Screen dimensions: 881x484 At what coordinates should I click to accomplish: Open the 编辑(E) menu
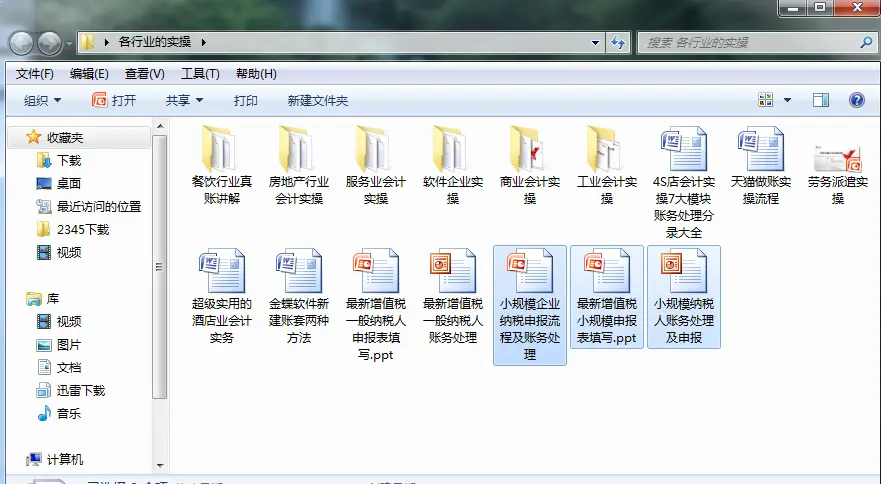click(89, 74)
